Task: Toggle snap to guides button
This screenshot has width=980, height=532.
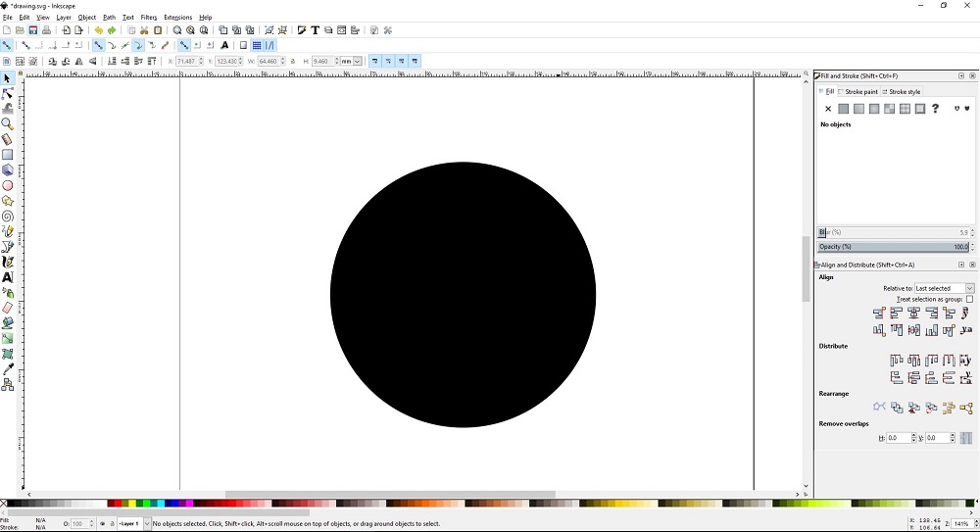Action: [x=270, y=46]
